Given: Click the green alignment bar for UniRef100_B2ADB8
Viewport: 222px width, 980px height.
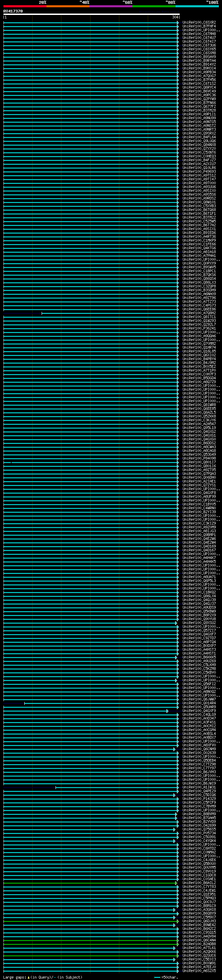Looking at the screenshot, I should point(91,944).
